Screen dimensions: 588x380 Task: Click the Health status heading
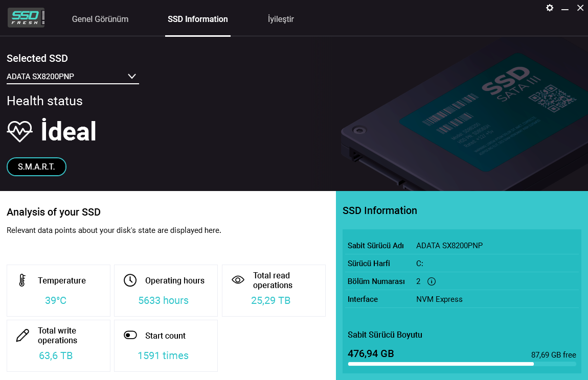[x=44, y=101]
